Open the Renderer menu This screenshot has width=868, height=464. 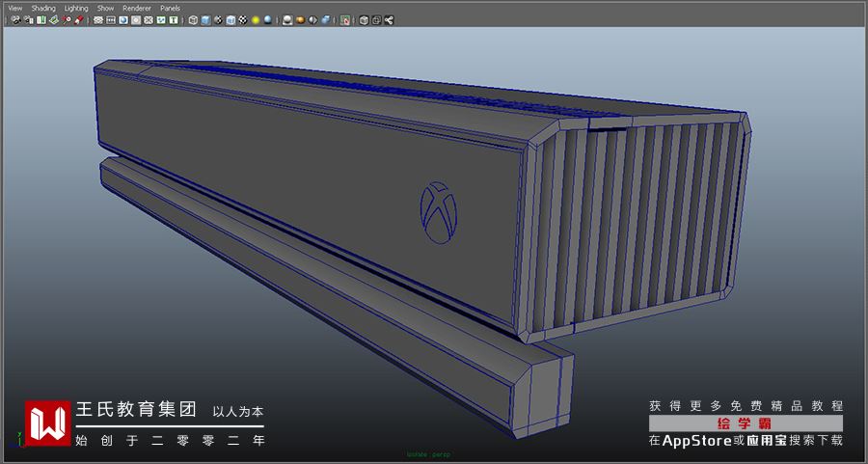pyautogui.click(x=137, y=9)
